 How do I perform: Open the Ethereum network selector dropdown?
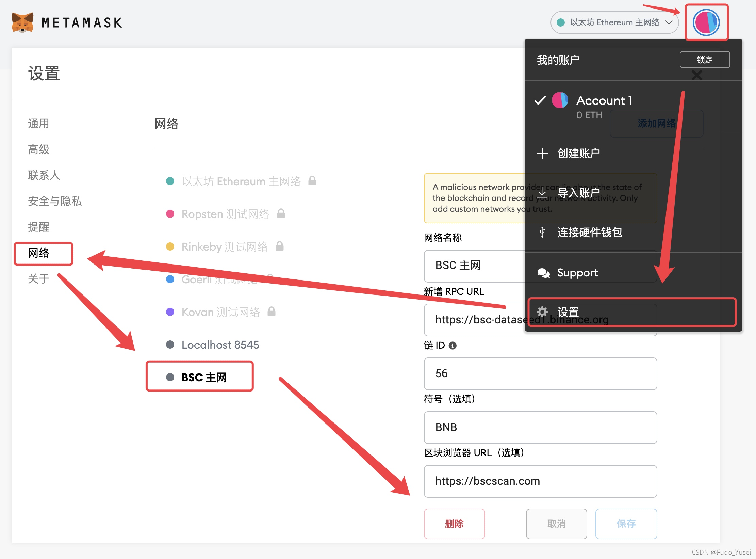[x=614, y=22]
